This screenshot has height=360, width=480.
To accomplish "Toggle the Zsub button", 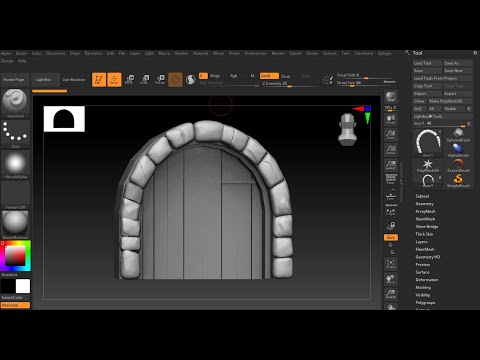I will point(286,76).
